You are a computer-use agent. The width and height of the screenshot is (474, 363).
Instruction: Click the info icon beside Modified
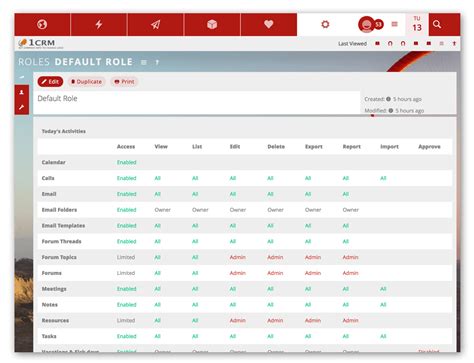point(391,110)
